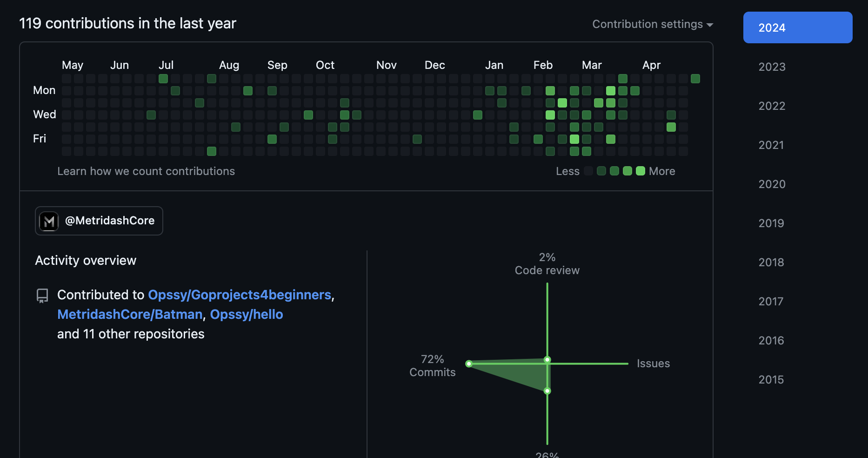Image resolution: width=868 pixels, height=458 pixels.
Task: Click the Issues axis label on the chart
Action: tap(653, 364)
